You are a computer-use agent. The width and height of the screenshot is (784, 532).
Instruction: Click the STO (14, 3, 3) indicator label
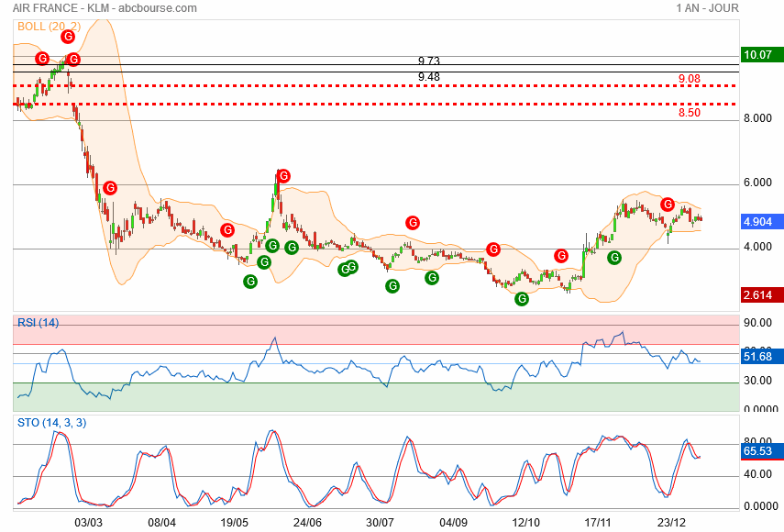click(x=52, y=423)
